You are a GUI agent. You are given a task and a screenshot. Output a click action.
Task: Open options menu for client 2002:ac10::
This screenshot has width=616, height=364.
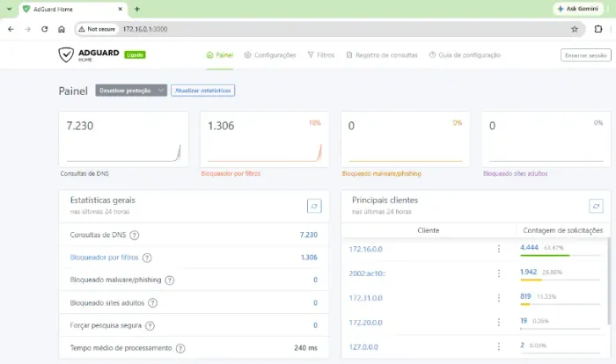pos(499,273)
